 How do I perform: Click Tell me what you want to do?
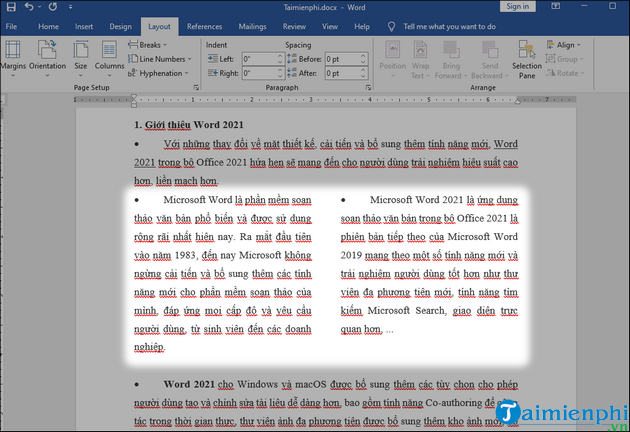tap(449, 27)
